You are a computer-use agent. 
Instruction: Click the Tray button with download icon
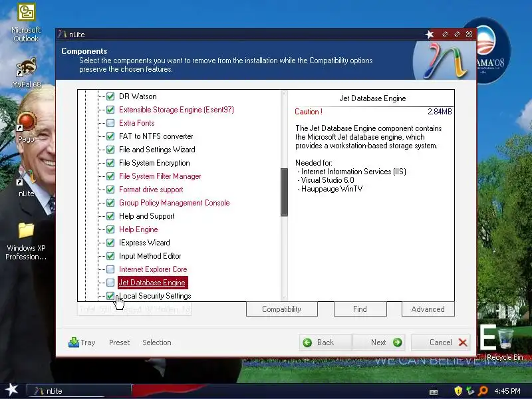(82, 342)
